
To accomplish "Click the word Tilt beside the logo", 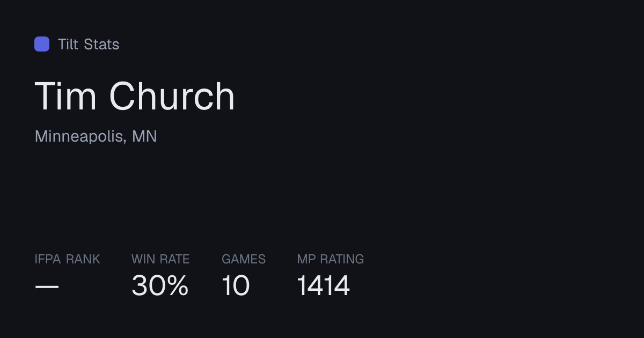I will [68, 44].
